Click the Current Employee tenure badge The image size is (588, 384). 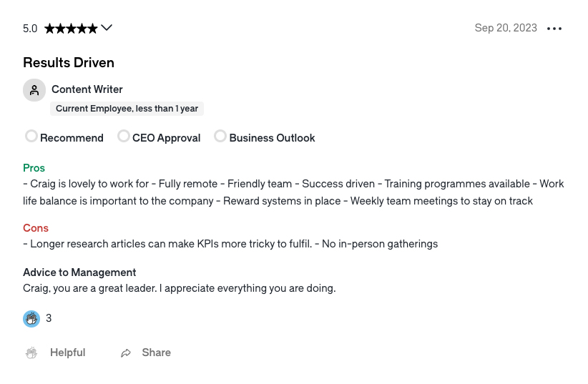[127, 109]
